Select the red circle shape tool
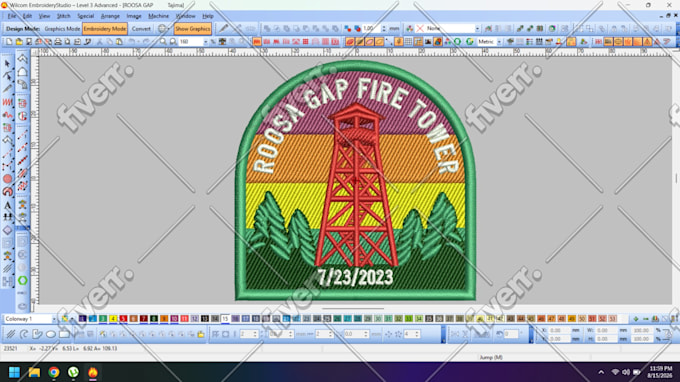 pyautogui.click(x=7, y=179)
